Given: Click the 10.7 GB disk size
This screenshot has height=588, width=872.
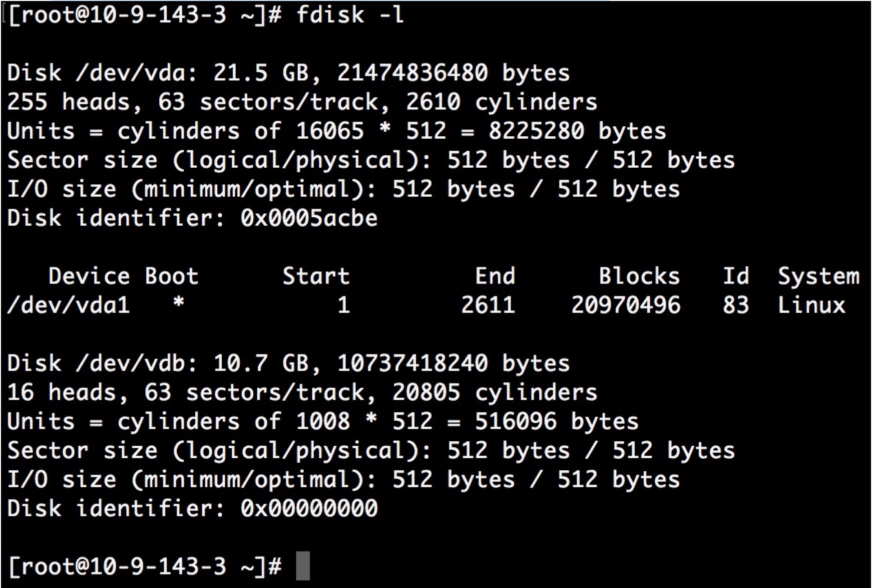Looking at the screenshot, I should (261, 363).
